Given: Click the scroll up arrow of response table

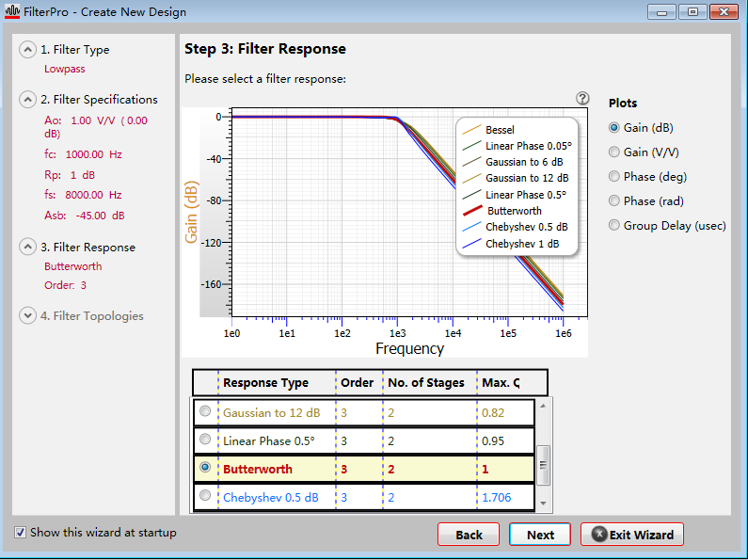Looking at the screenshot, I should [x=543, y=406].
